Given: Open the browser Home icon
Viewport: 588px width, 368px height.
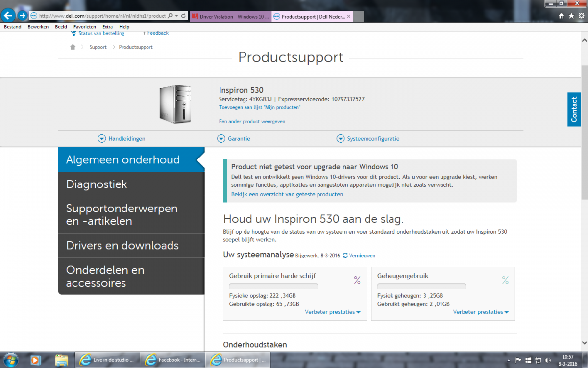Looking at the screenshot, I should click(562, 16).
